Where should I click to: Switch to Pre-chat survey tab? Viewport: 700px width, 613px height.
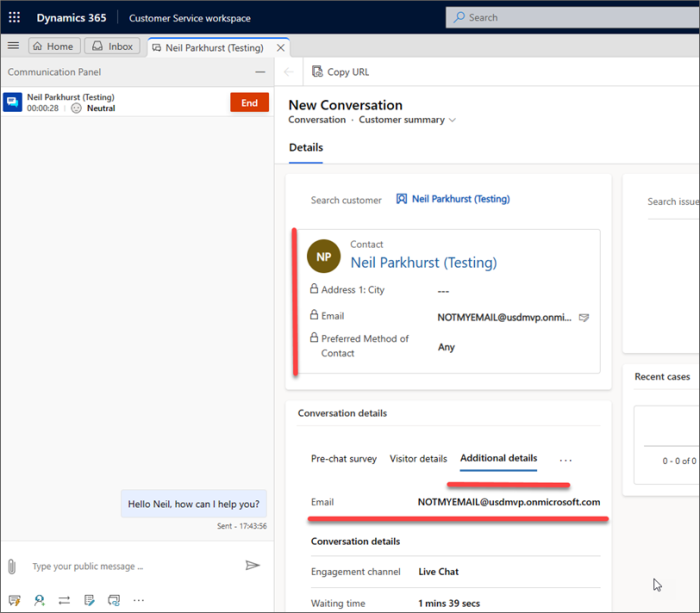pyautogui.click(x=344, y=459)
